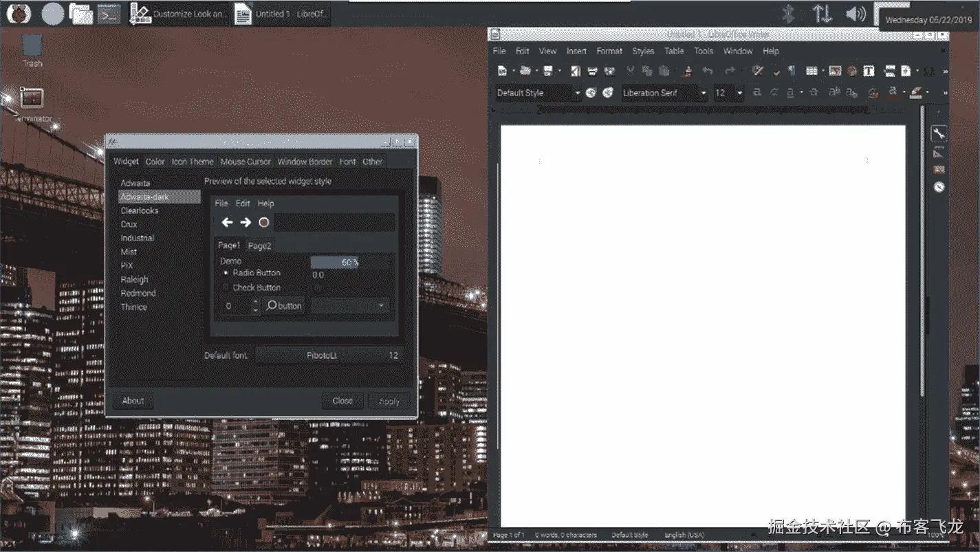980x552 pixels.
Task: Expand the standard toolbar overflow chevron
Action: coord(945,71)
